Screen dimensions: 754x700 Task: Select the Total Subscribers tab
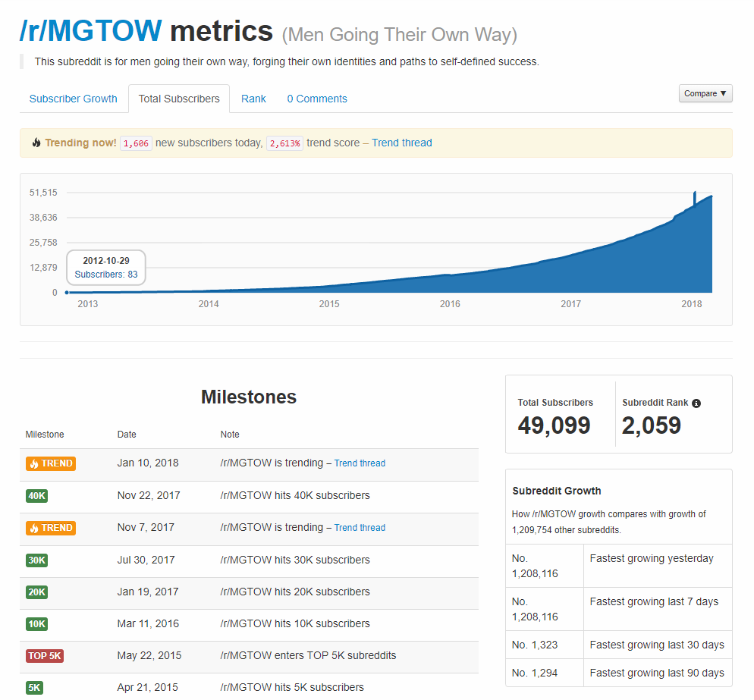[179, 99]
